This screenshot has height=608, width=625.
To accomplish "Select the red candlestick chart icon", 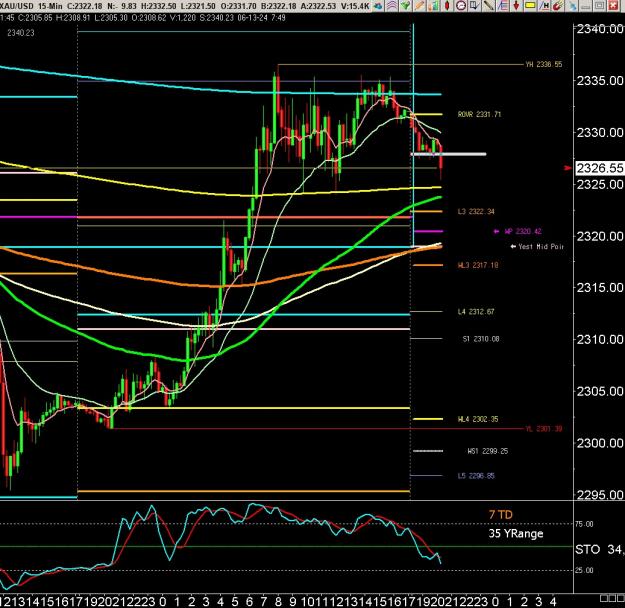I will [447, 6].
